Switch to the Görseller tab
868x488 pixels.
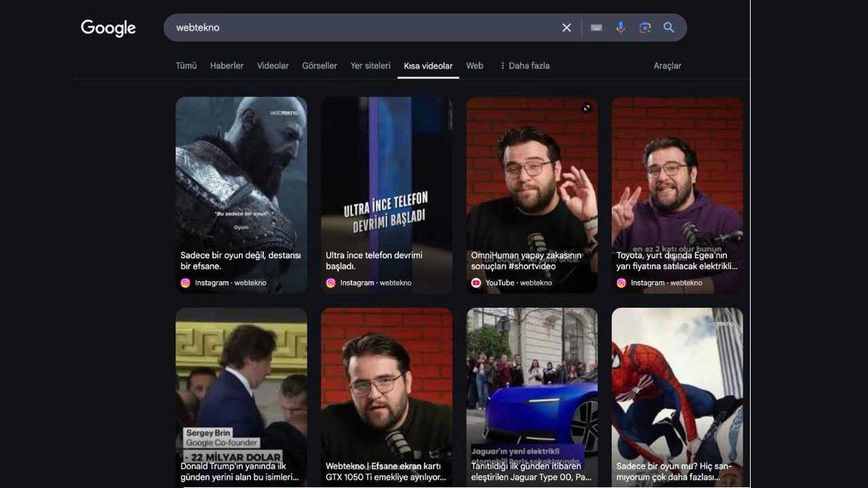click(x=320, y=65)
